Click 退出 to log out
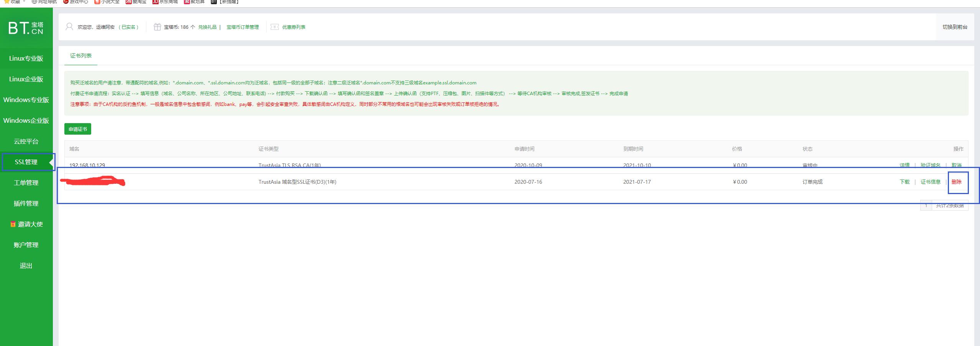 [x=26, y=265]
